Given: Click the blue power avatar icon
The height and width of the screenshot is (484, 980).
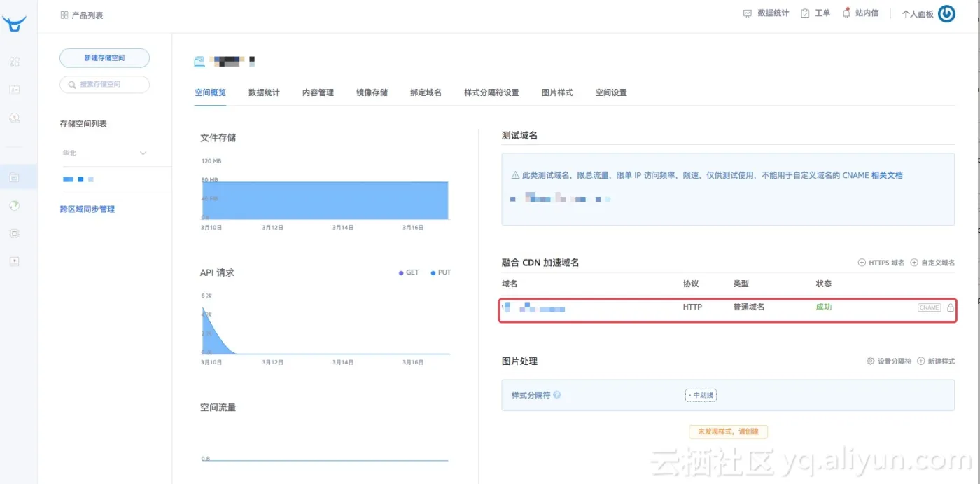Looking at the screenshot, I should [946, 14].
